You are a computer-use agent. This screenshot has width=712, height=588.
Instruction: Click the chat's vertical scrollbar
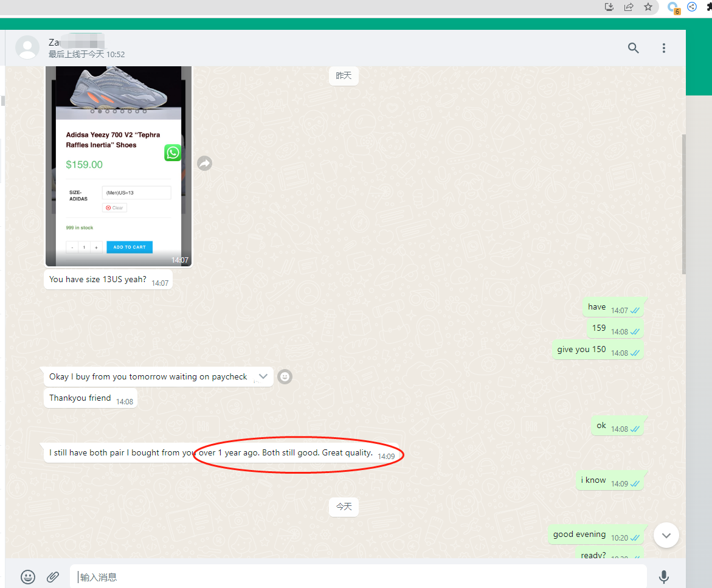(684, 204)
